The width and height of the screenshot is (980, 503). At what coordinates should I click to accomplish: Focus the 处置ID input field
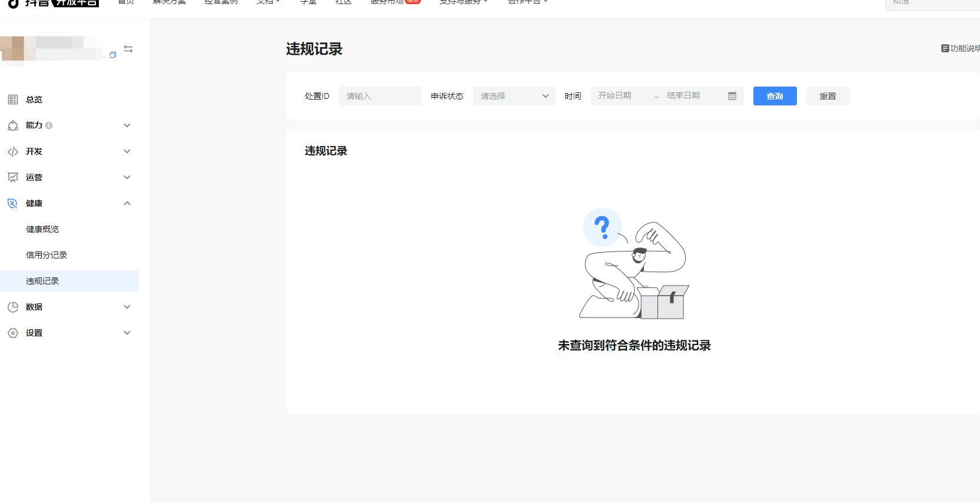click(380, 96)
